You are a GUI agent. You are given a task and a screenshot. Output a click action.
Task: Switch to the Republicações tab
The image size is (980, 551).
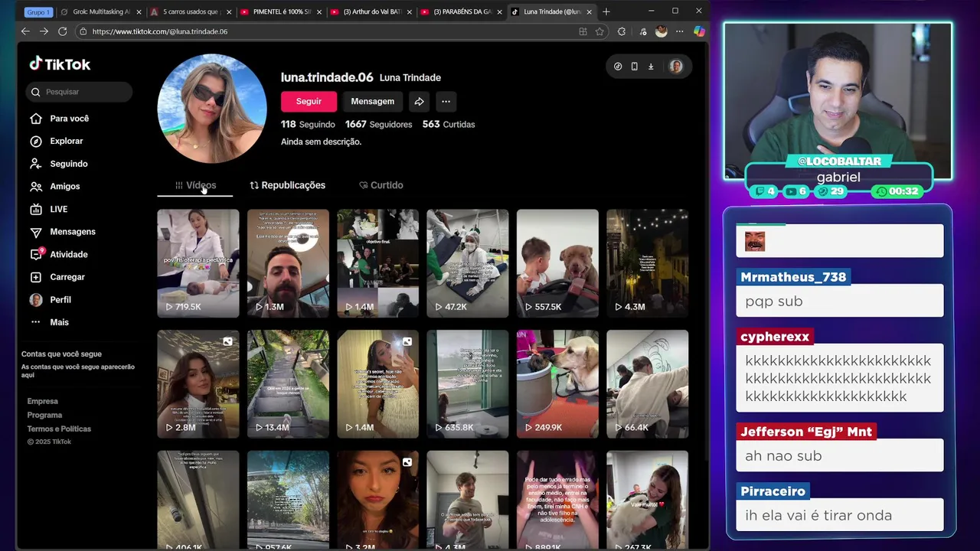(287, 185)
